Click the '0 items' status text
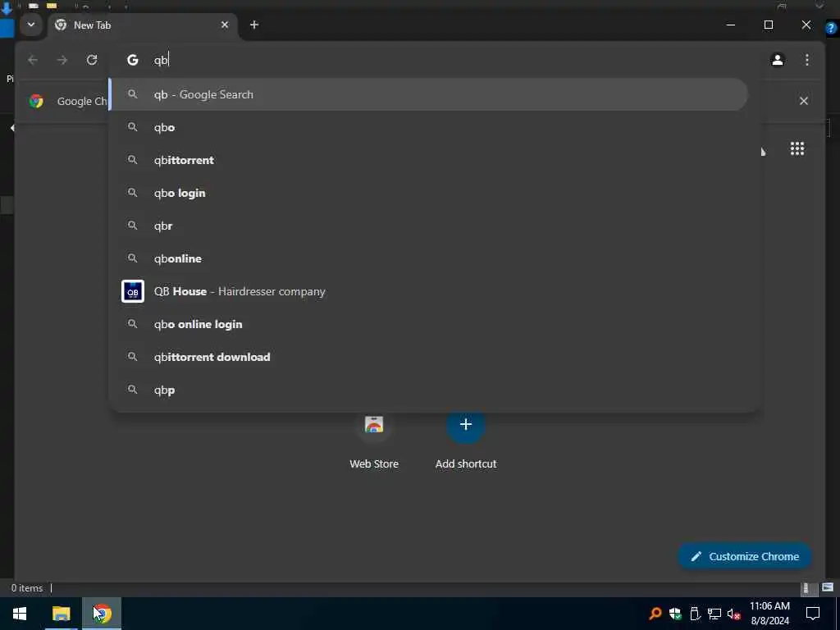Image resolution: width=840 pixels, height=630 pixels. (x=27, y=588)
